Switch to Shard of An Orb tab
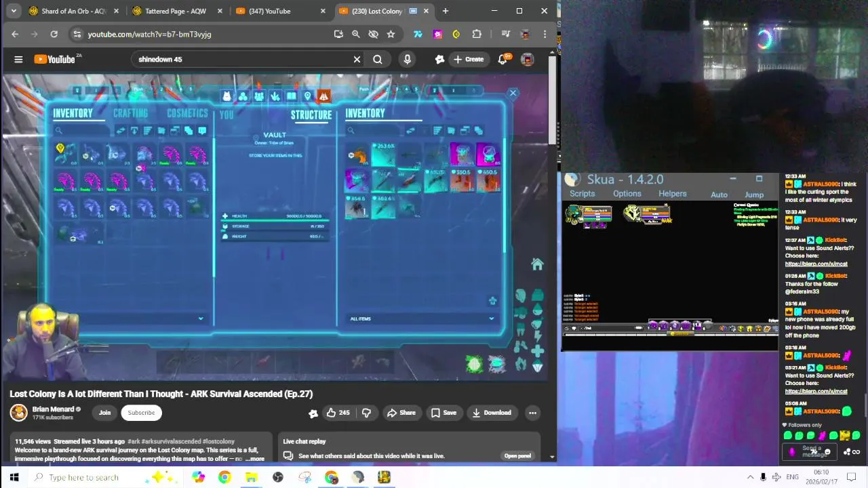 click(x=73, y=11)
